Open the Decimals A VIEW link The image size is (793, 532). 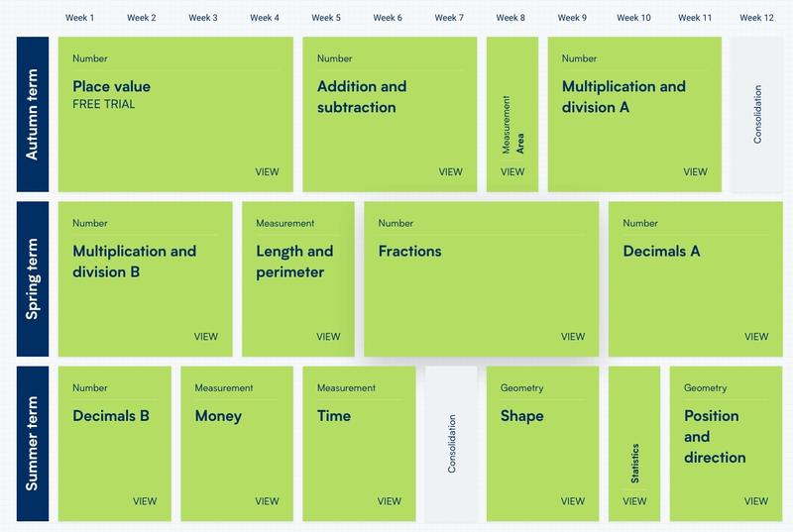pos(756,337)
